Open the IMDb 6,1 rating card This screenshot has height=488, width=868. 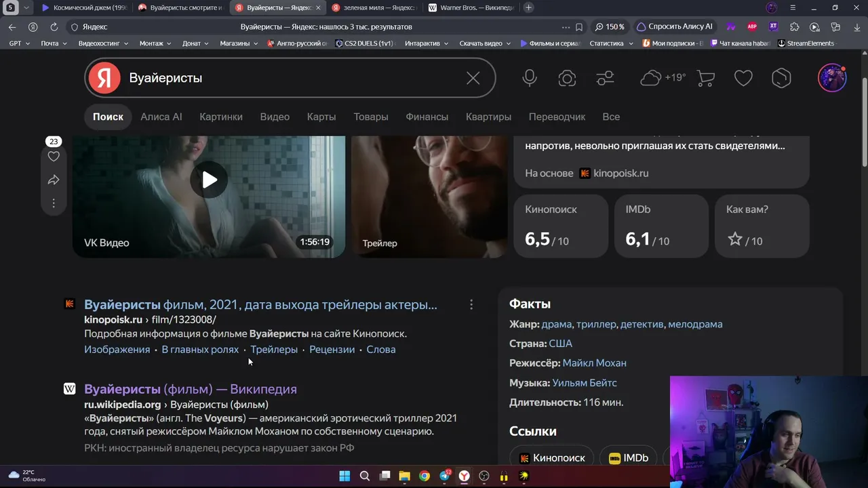click(661, 226)
